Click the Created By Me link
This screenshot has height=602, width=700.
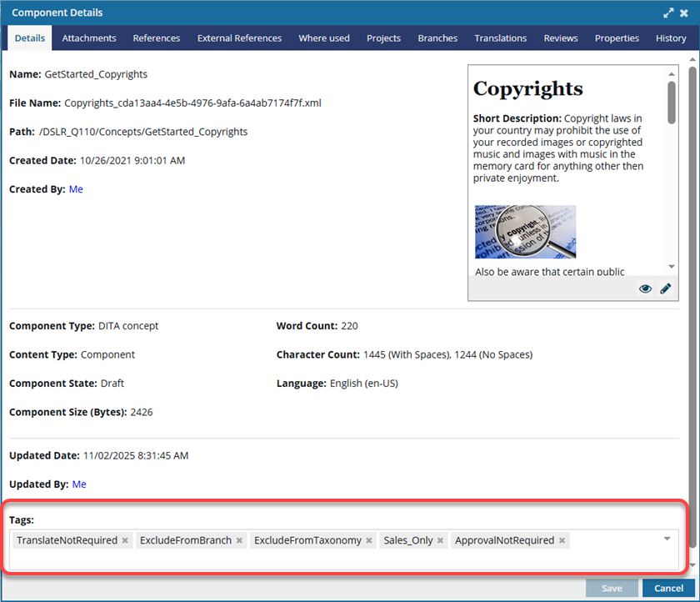click(76, 189)
